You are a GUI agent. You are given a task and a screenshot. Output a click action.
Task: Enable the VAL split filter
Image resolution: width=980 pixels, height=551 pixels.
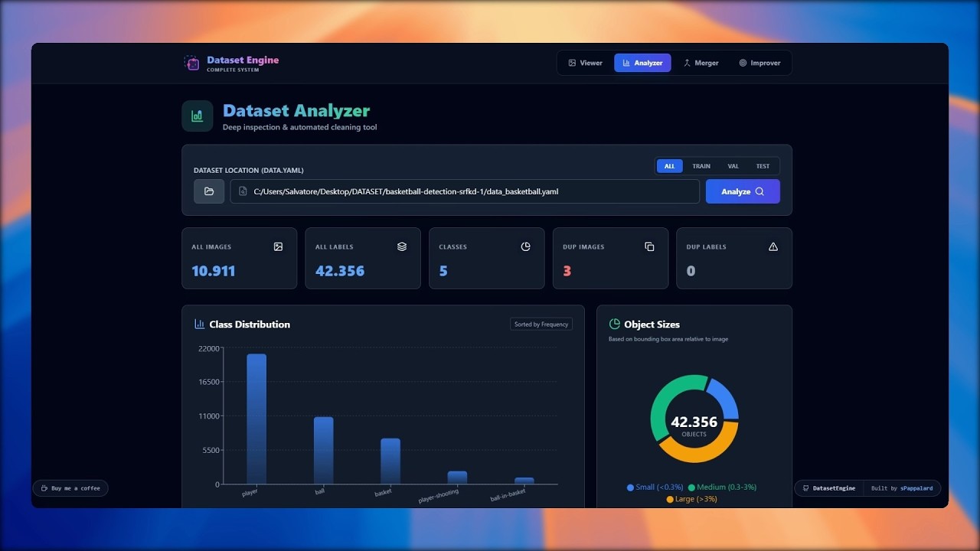[x=733, y=166]
